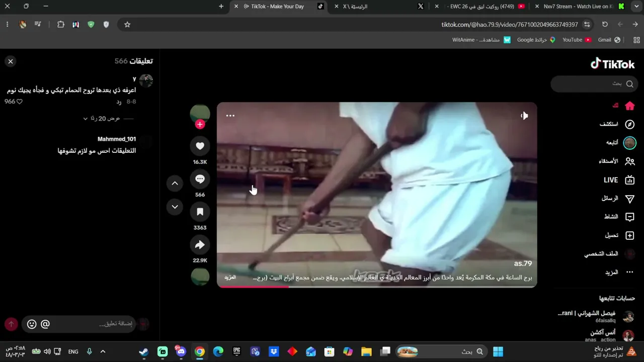Open the For You home page
Screen dimensions: 644x362
pyautogui.click(x=624, y=106)
